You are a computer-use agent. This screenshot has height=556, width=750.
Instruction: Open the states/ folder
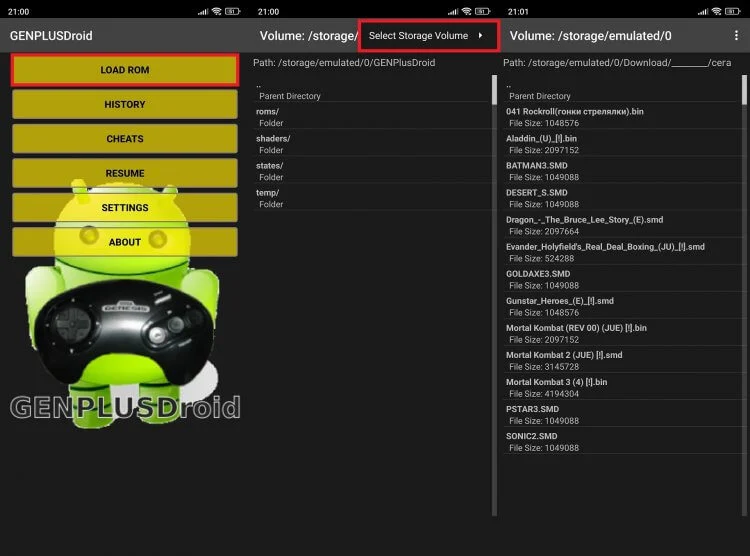click(x=372, y=171)
